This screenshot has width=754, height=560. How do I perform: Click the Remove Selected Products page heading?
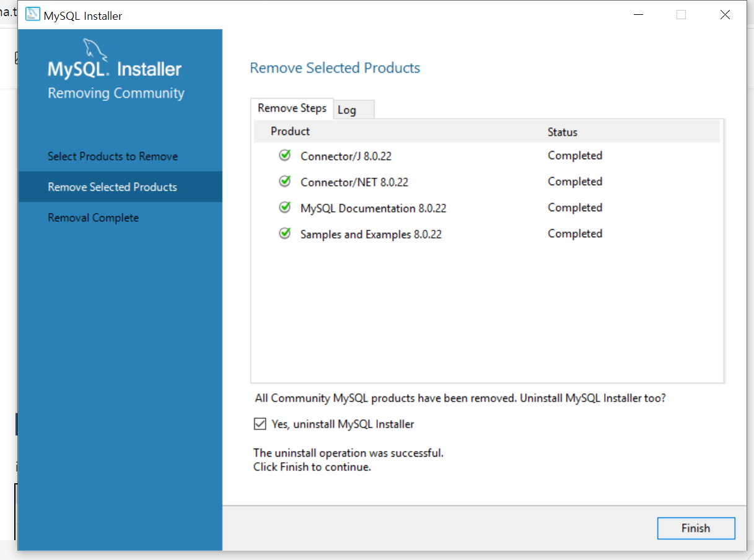pyautogui.click(x=335, y=68)
